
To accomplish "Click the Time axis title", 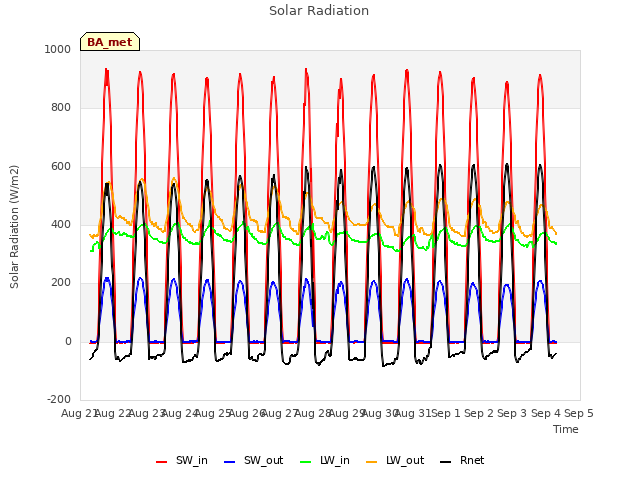I will click(566, 429).
